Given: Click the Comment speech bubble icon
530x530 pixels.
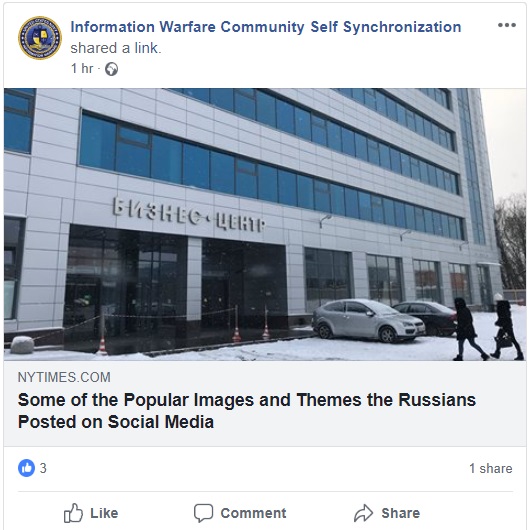Looking at the screenshot, I should click(x=203, y=513).
